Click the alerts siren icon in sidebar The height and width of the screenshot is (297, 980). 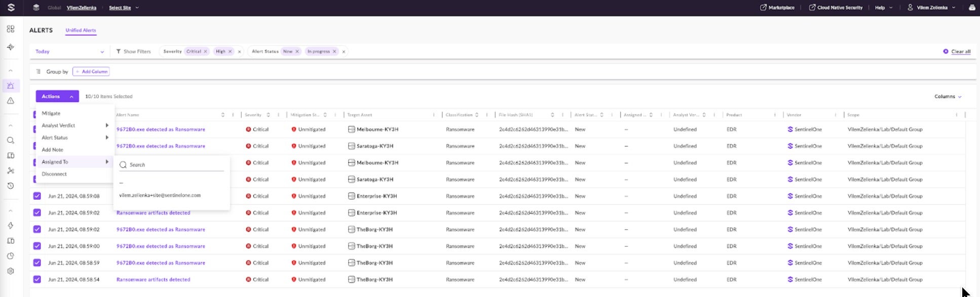(11, 86)
